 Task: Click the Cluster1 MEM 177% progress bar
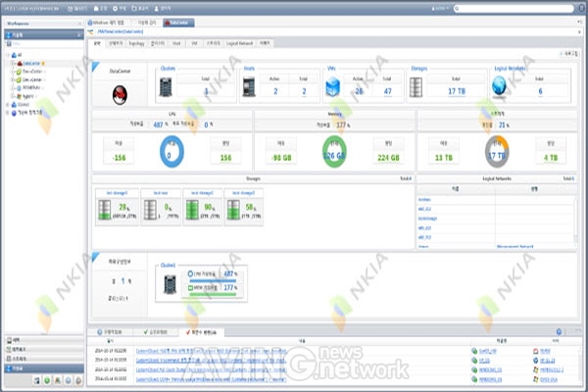(x=213, y=294)
